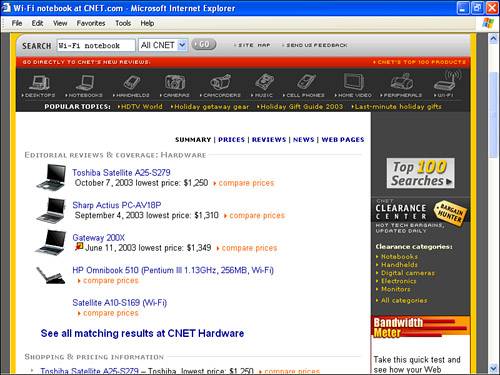
Task: Compare prices under HP Omnibook 510
Action: click(108, 281)
